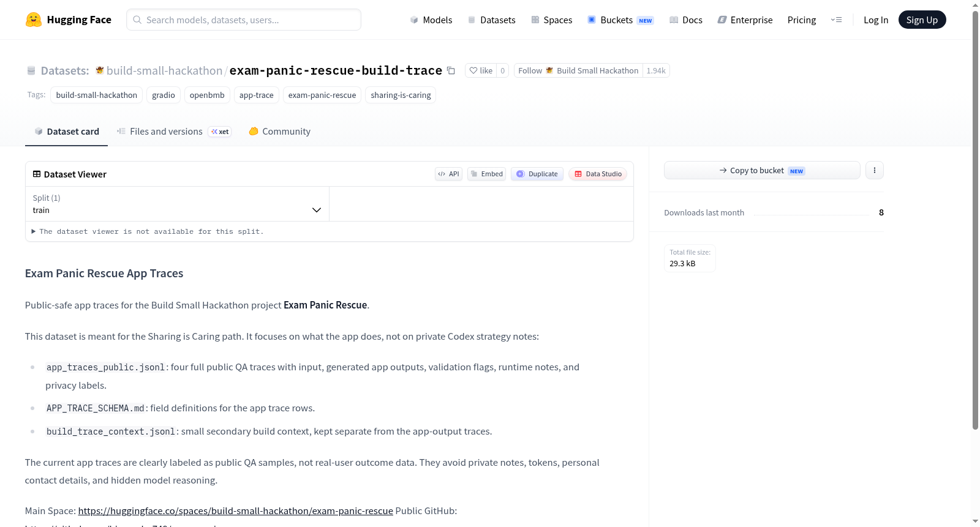980x527 pixels.
Task: Open Docs in the navigation
Action: [685, 20]
